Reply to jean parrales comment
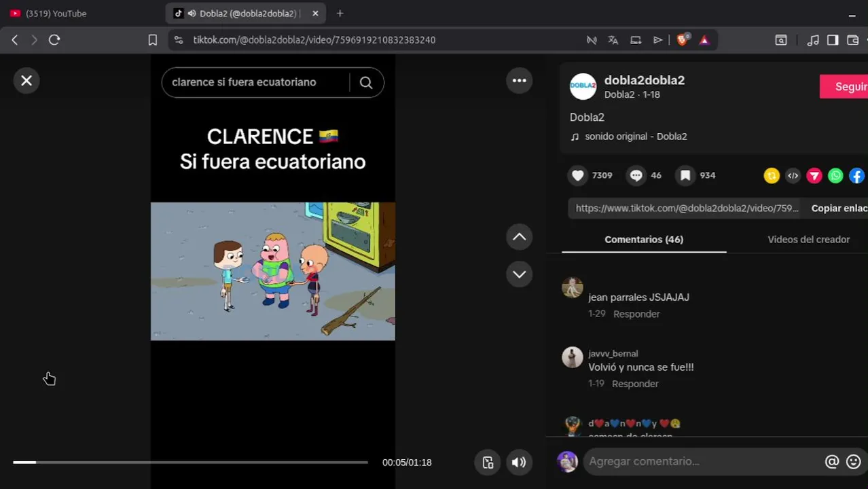 coord(636,314)
